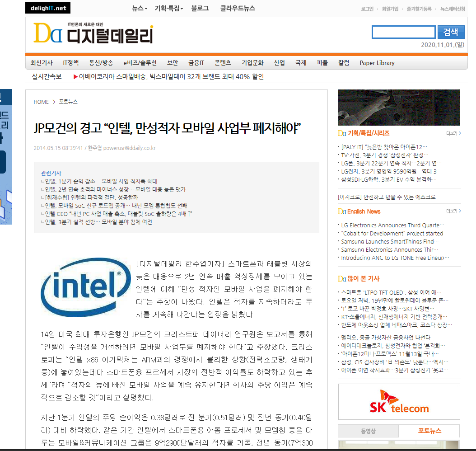Click 더보기 next to English News
Screen dimensions: 476x451
453,211
